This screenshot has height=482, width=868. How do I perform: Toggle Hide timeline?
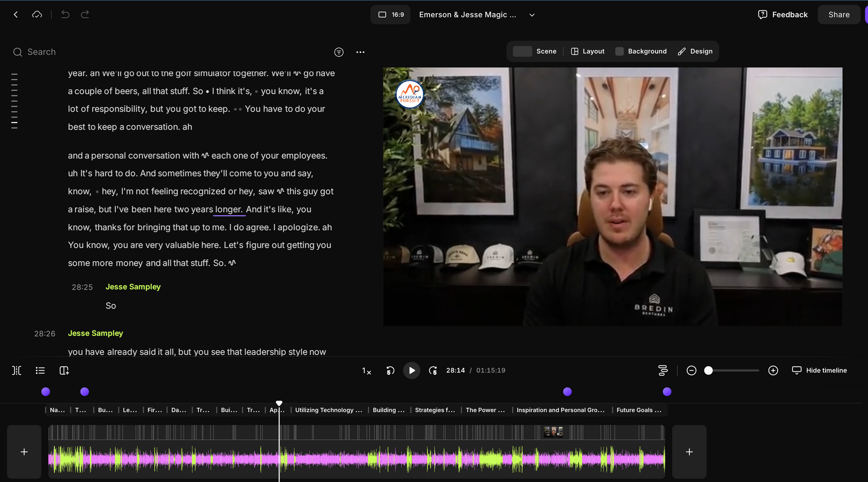820,370
